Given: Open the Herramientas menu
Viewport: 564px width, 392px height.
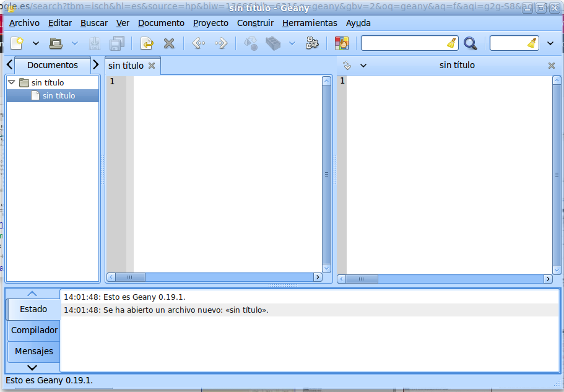Looking at the screenshot, I should tap(310, 23).
